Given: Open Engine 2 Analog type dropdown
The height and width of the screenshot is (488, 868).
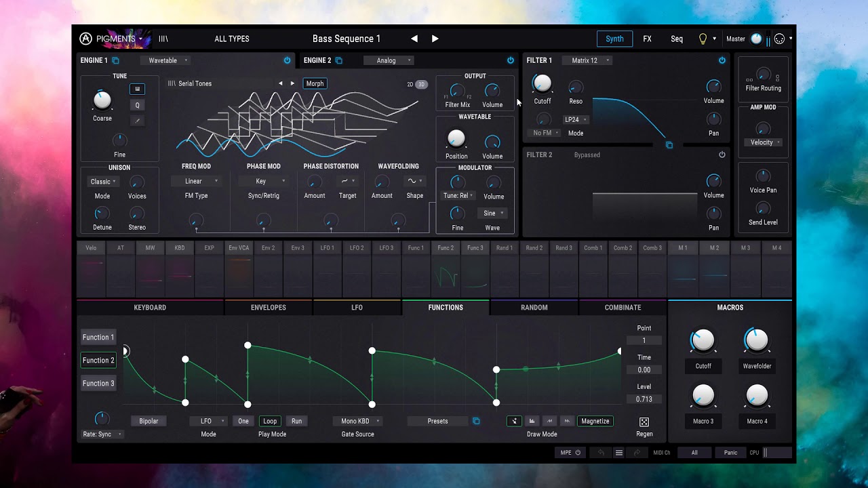Looking at the screenshot, I should (x=389, y=60).
